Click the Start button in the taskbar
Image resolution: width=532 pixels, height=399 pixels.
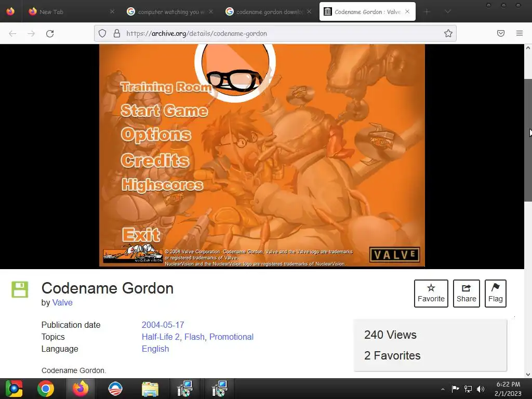(14, 389)
